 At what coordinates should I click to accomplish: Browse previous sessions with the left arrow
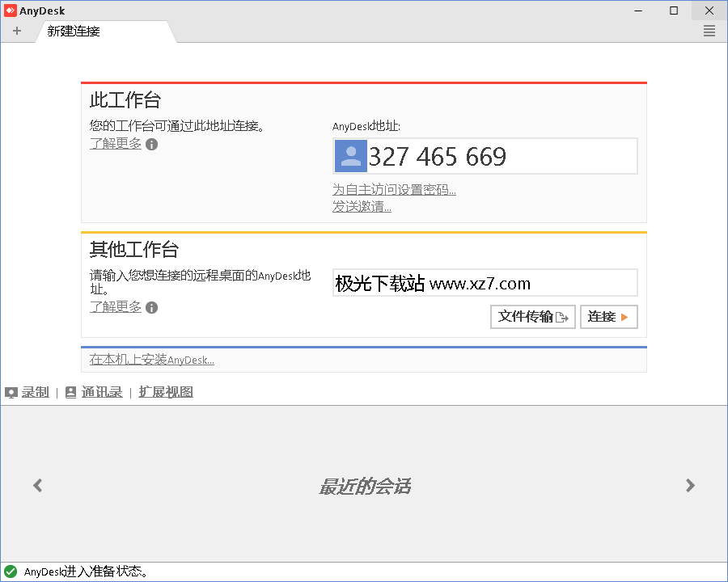pyautogui.click(x=37, y=485)
